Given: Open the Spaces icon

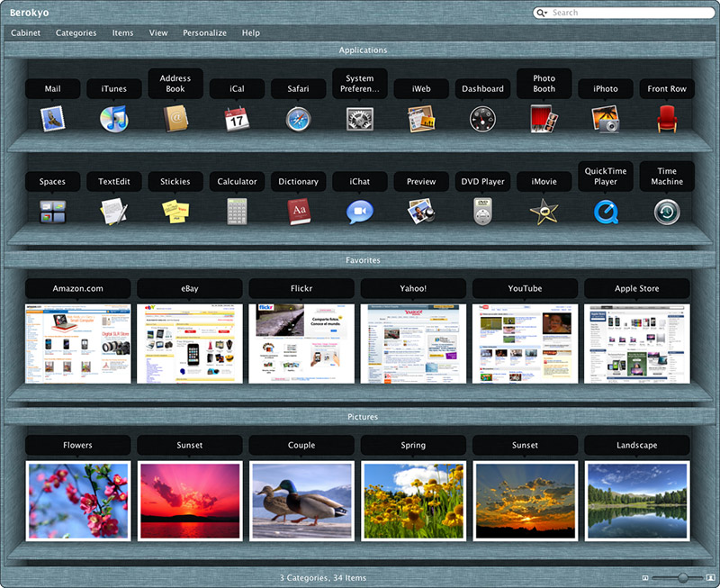Looking at the screenshot, I should (x=52, y=212).
